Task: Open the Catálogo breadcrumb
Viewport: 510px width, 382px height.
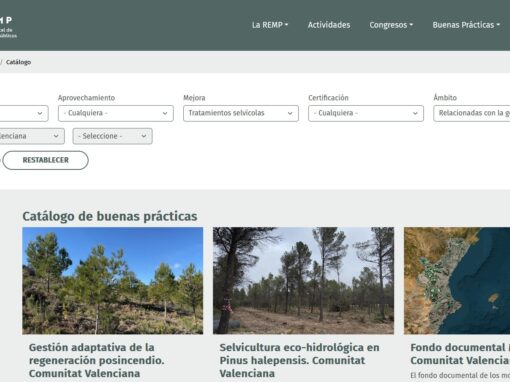Action: click(x=18, y=62)
